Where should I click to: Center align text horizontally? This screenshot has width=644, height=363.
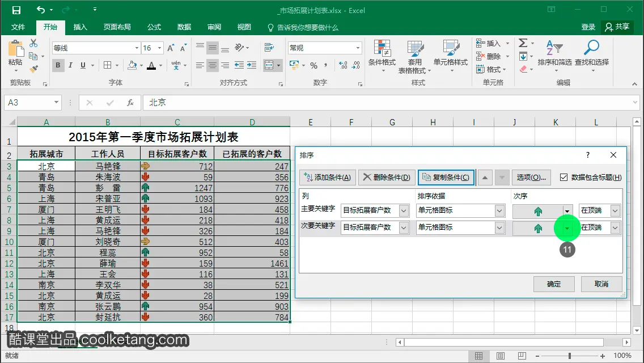click(x=213, y=65)
